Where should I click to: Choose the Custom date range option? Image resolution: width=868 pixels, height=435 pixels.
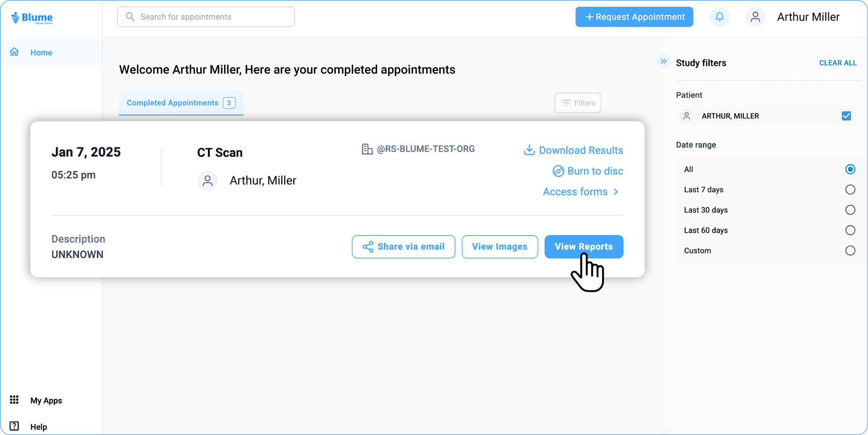[x=850, y=251]
